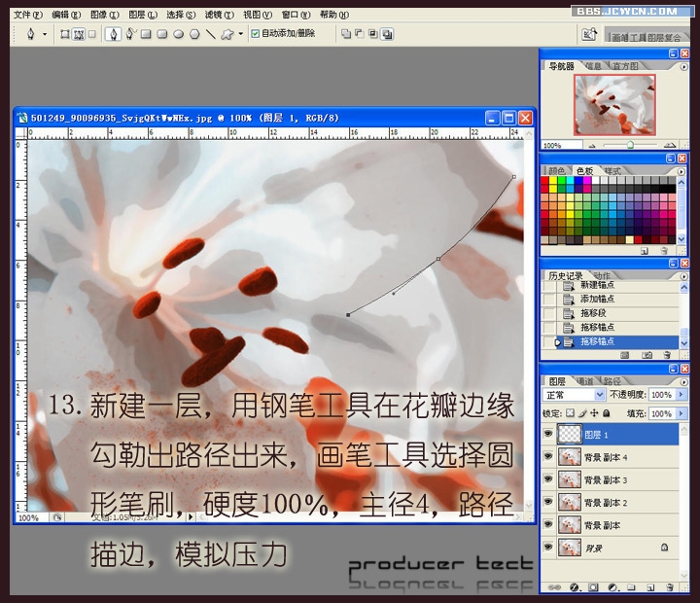Open custom shape options dropdown arrow
The image size is (700, 603).
point(241,33)
